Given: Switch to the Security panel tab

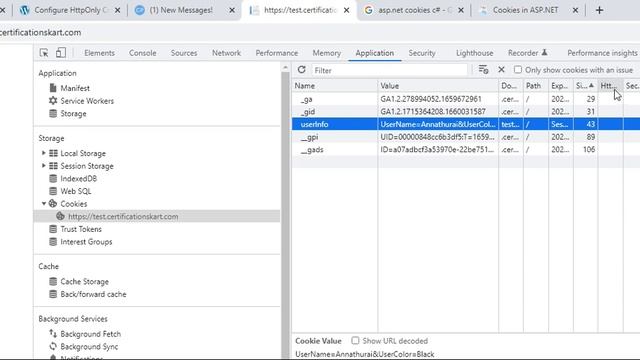Looking at the screenshot, I should [x=422, y=53].
